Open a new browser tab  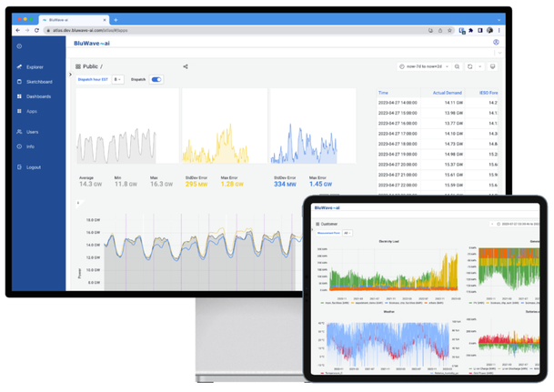coord(116,19)
